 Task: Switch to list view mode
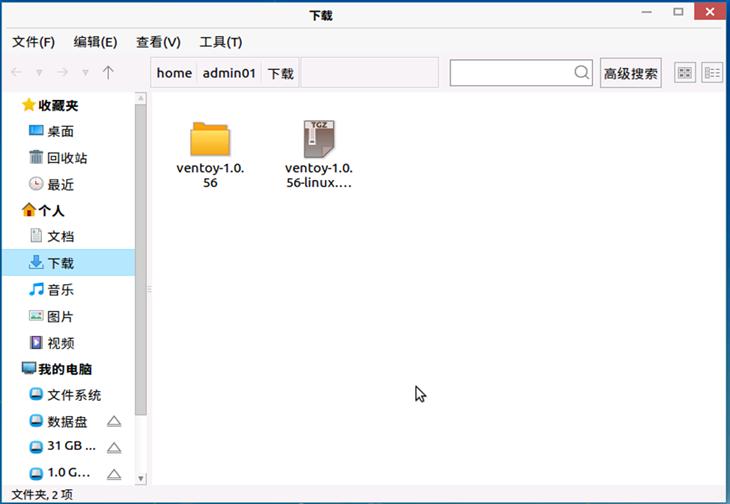coord(712,73)
